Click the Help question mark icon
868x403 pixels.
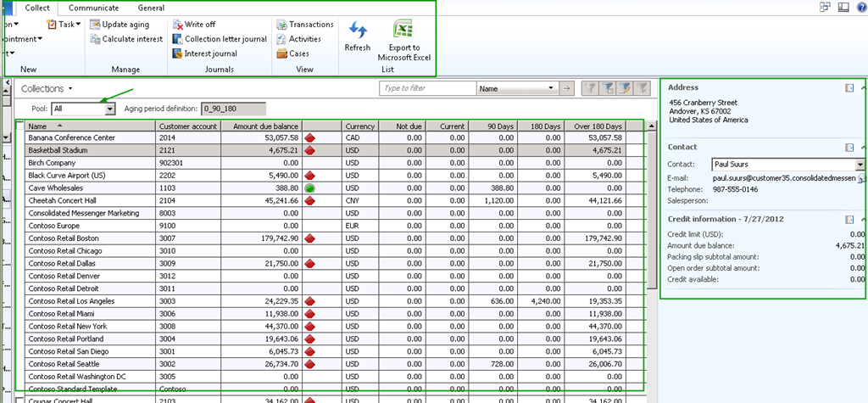pos(860,7)
